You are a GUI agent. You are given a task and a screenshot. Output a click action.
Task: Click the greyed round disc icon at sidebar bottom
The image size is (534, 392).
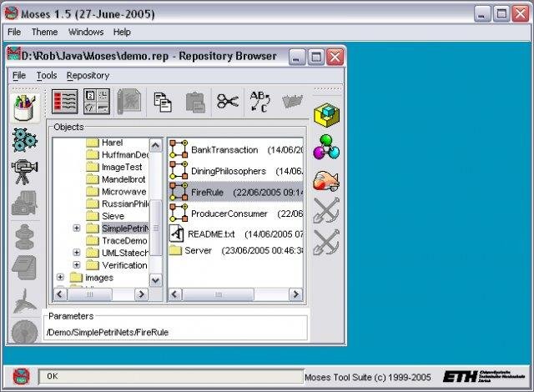tap(24, 331)
